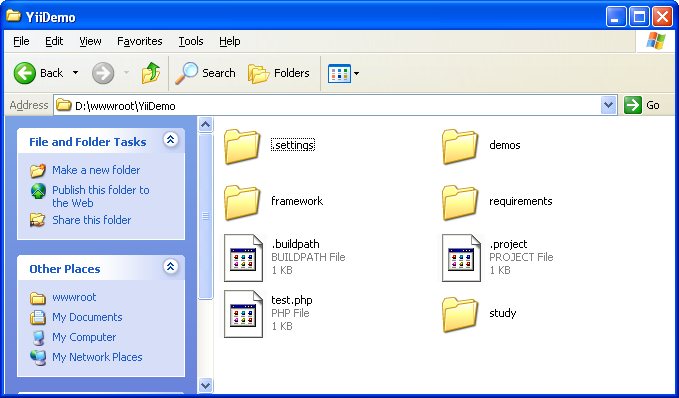Viewport: 679px width, 398px height.
Task: Click the sidebar scroll down arrow
Action: coord(206,385)
